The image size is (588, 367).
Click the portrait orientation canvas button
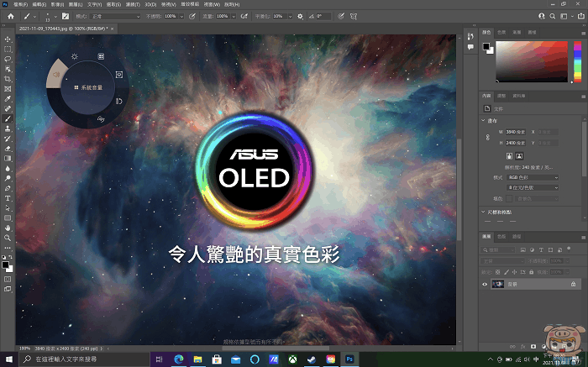pos(510,156)
